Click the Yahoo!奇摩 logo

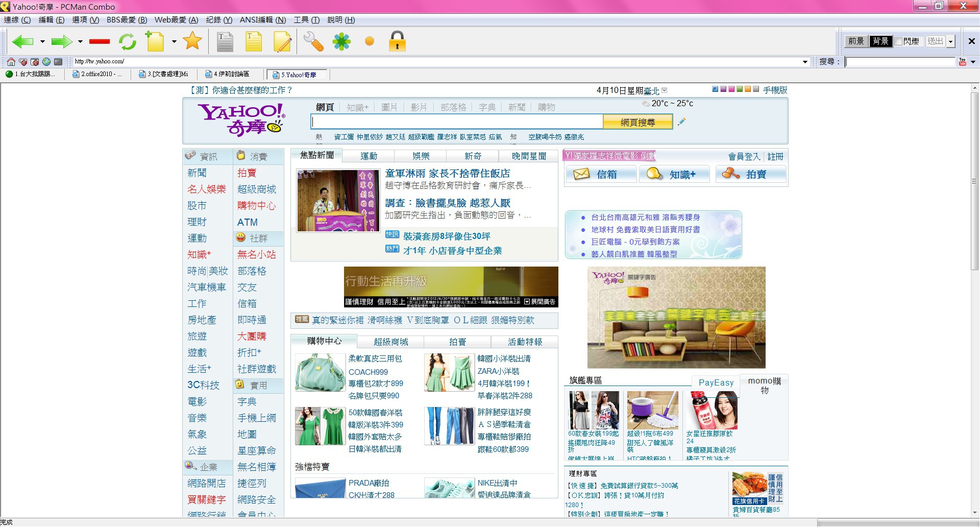coord(241,119)
